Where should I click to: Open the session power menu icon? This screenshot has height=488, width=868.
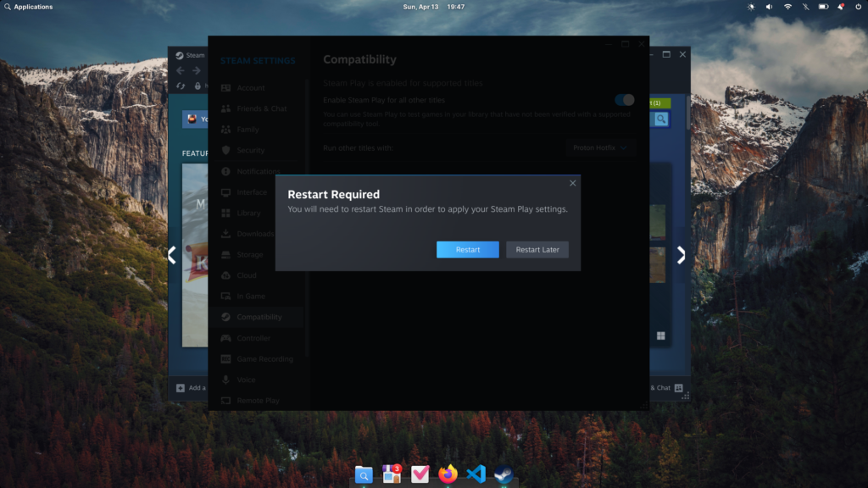click(858, 7)
